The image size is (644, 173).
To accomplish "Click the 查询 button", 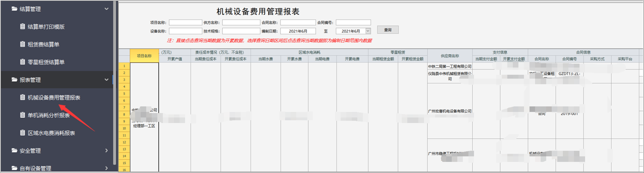I will 388,30.
